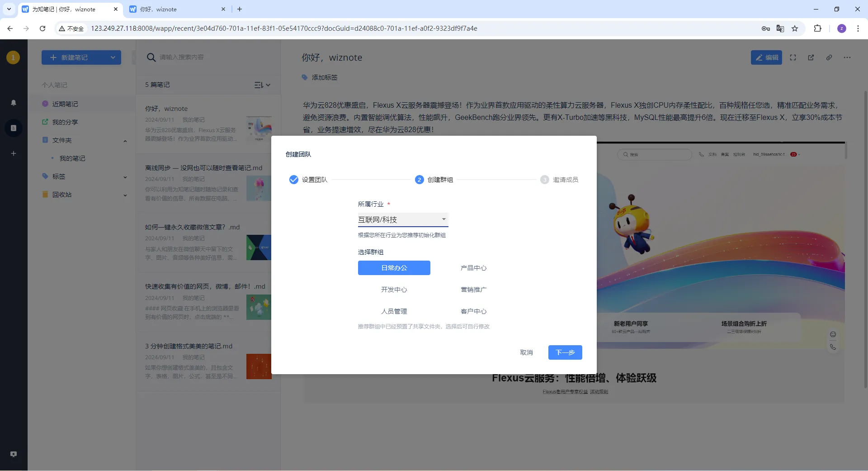
Task: Click the plus icon in dark sidebar
Action: coord(14,153)
